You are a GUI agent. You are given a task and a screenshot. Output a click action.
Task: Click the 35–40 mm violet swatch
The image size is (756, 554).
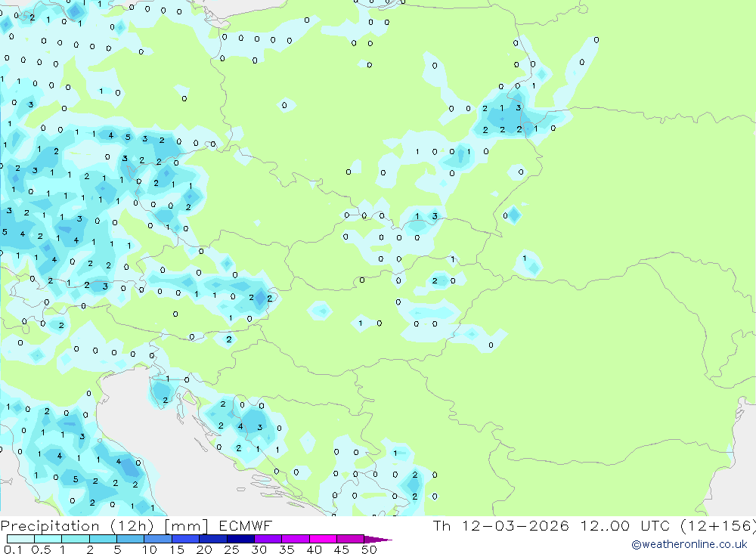click(296, 539)
